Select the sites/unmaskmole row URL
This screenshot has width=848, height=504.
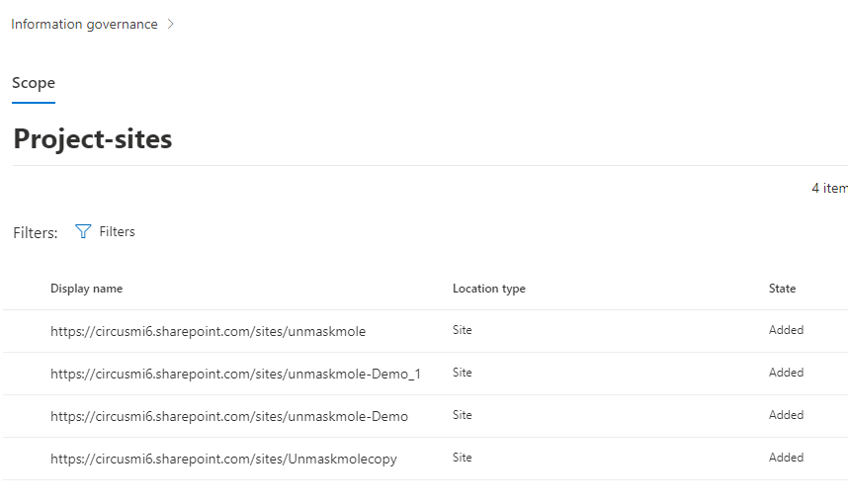[208, 331]
